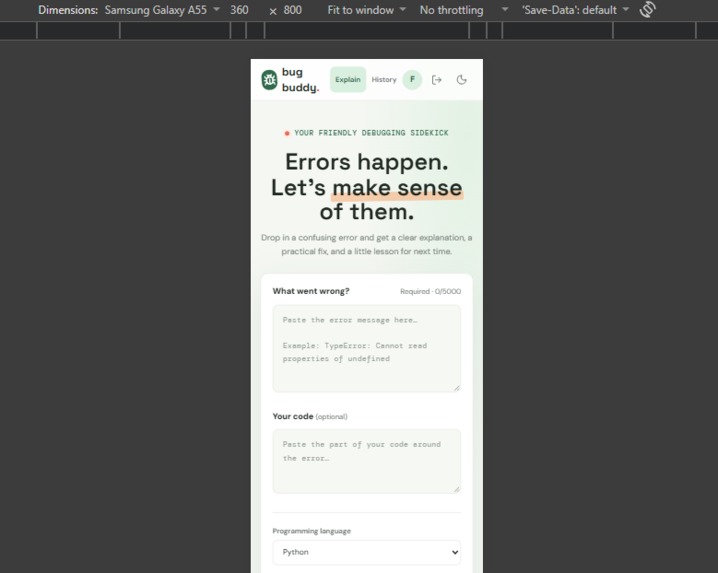Open the Samsung Galaxy A55 device dropdown

pyautogui.click(x=162, y=10)
